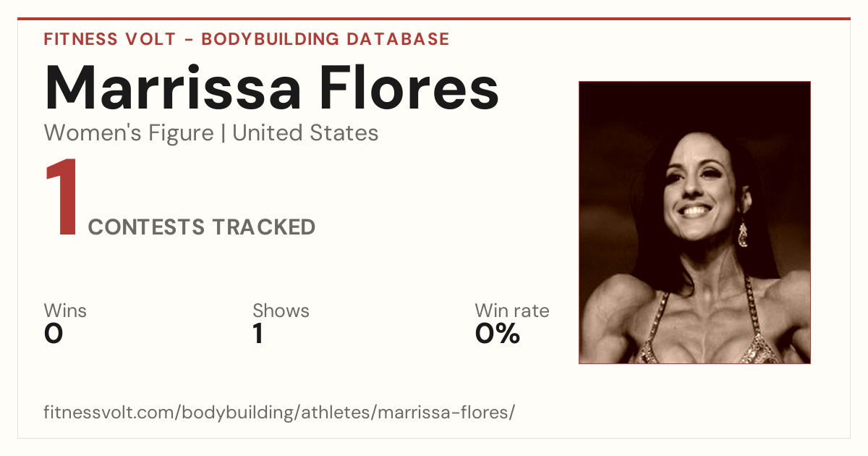This screenshot has height=456, width=868.
Task: Click the Win rate label
Action: click(511, 311)
